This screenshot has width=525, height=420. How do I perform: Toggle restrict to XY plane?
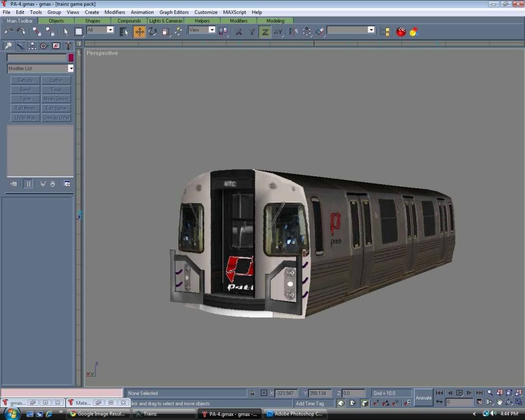278,32
